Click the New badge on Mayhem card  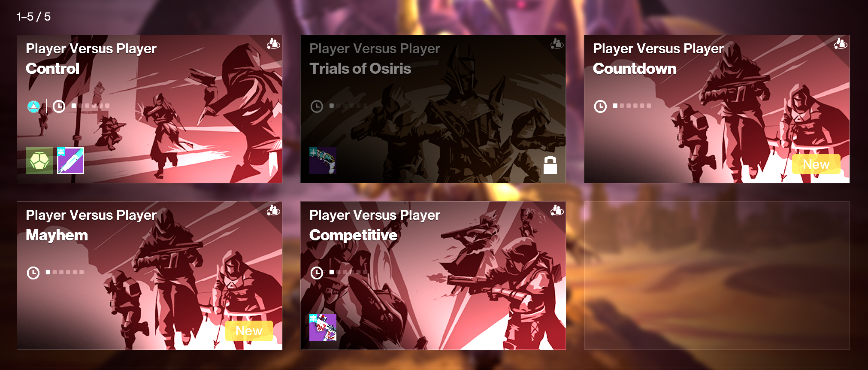(249, 331)
